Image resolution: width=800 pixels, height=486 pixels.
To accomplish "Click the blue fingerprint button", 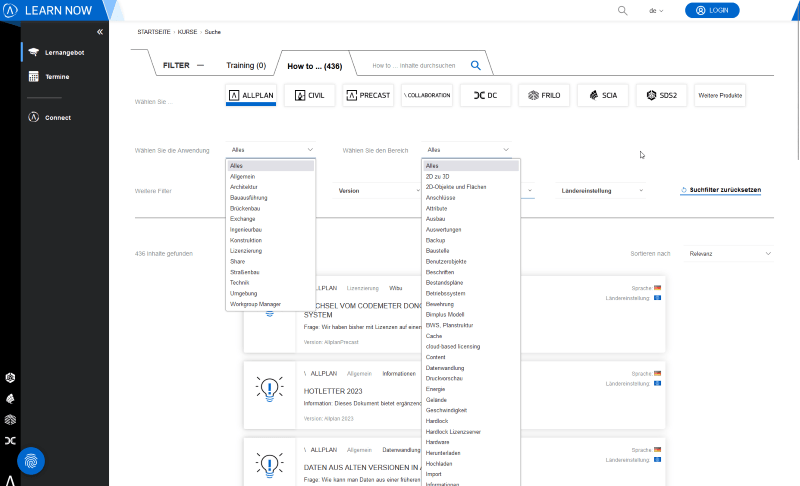I will click(x=31, y=461).
